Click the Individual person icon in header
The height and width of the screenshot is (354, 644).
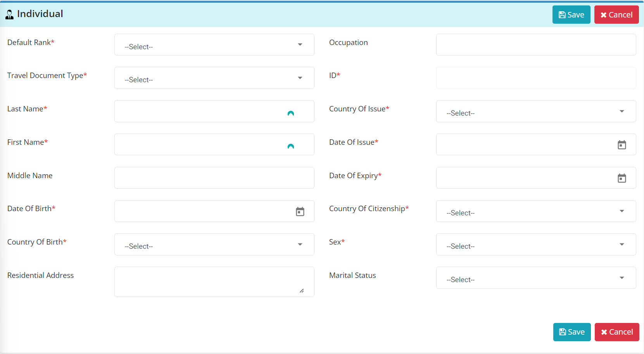9,15
